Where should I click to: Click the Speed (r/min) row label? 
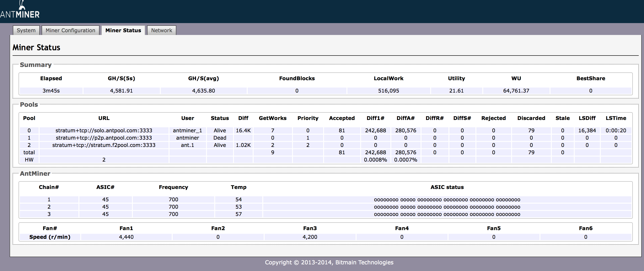pos(50,237)
